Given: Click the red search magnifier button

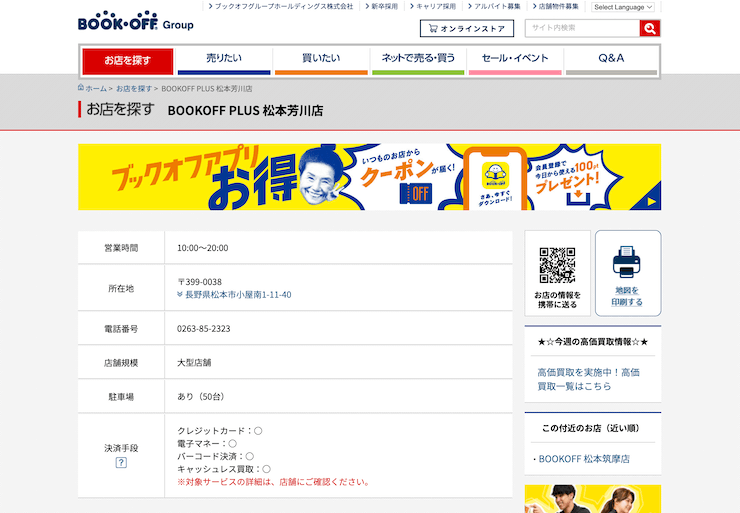Looking at the screenshot, I should point(649,28).
